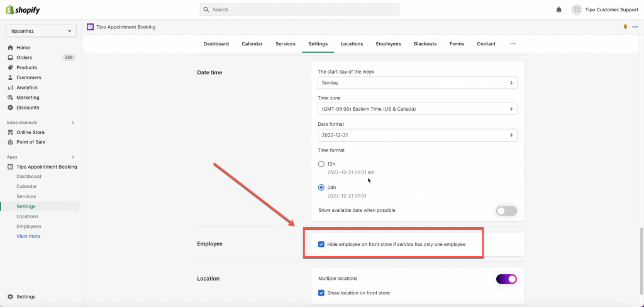Click View more in sidebar
Screen dimensions: 644x307
28,237
